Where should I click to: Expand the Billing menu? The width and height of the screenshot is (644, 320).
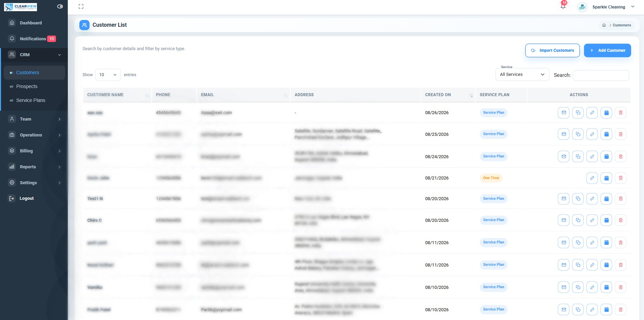(34, 151)
